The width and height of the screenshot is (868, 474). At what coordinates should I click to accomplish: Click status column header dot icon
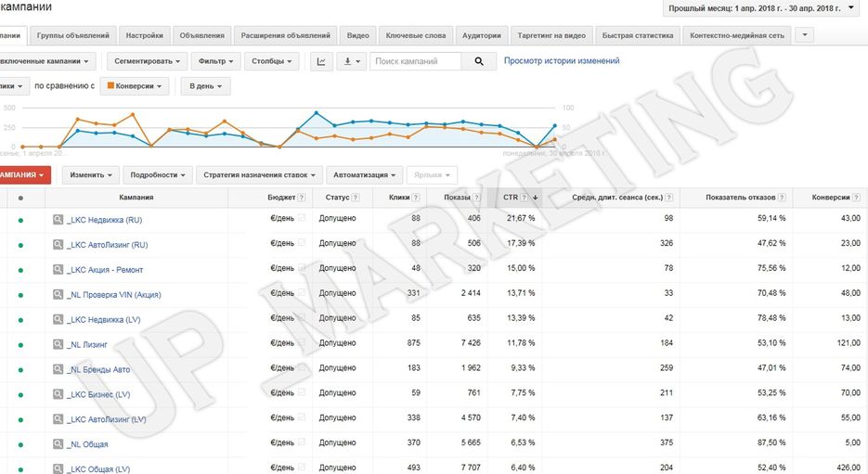tap(20, 198)
